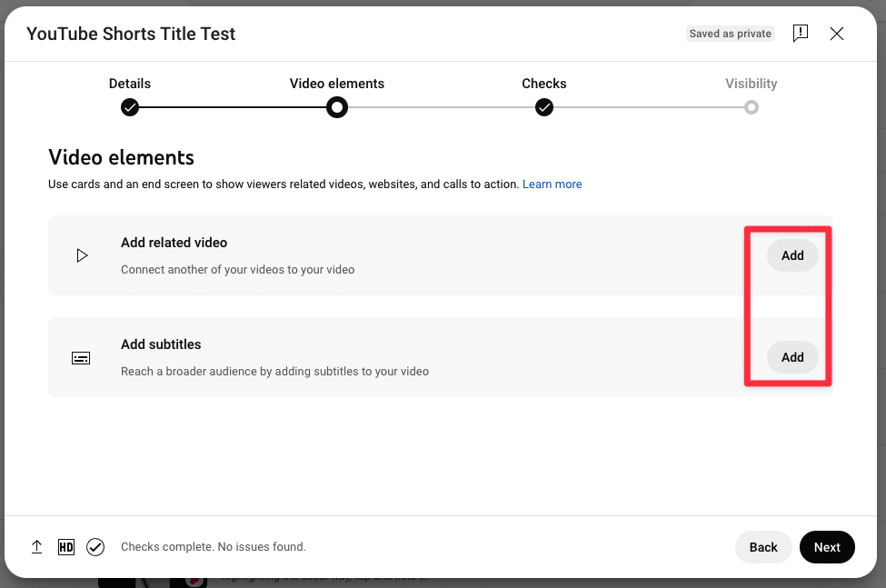
Task: Go to the Details step
Action: point(130,106)
